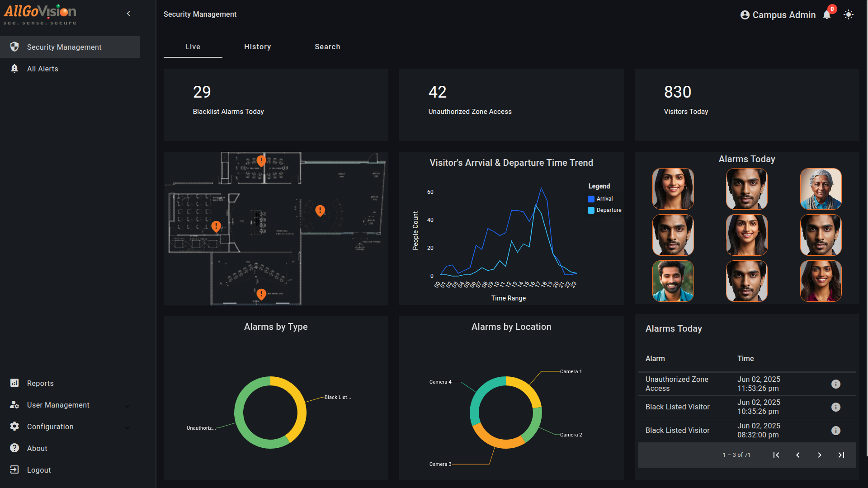The width and height of the screenshot is (868, 488).
Task: Jump to last page of alarms
Action: (x=841, y=455)
